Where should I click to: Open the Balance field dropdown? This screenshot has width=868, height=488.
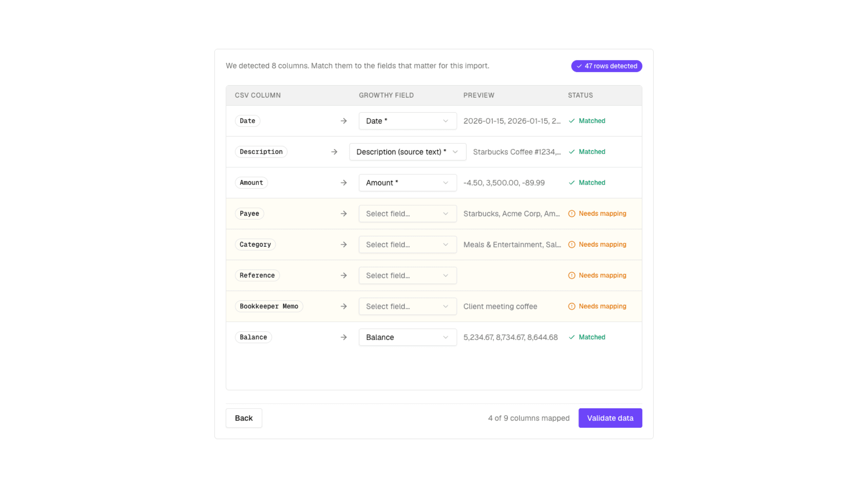click(x=408, y=337)
